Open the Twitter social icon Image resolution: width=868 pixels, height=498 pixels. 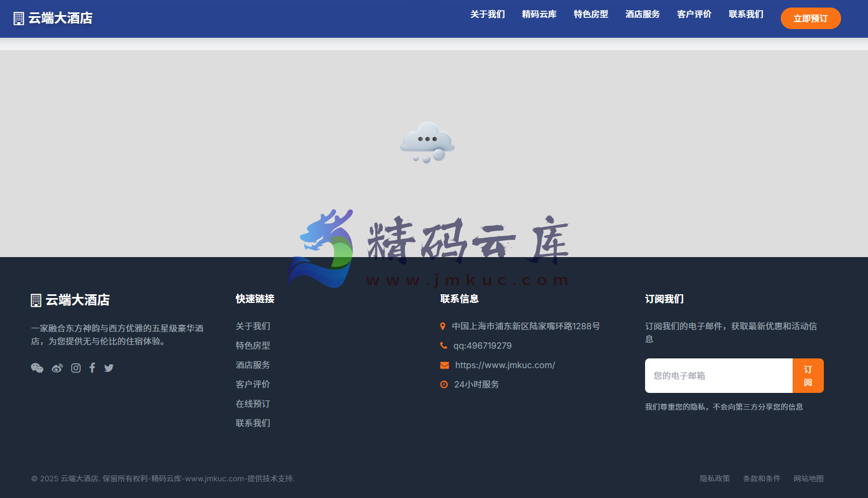pos(109,368)
